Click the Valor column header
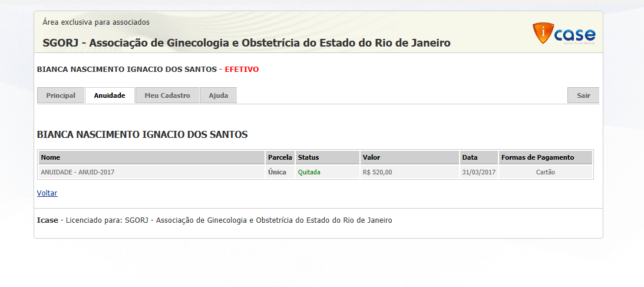This screenshot has height=287, width=644. (x=371, y=157)
